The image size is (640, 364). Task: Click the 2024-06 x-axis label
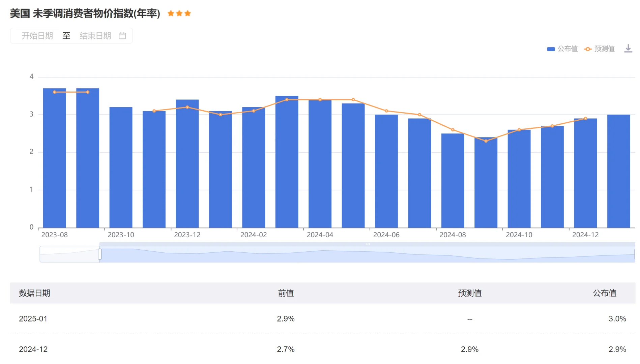click(x=386, y=235)
